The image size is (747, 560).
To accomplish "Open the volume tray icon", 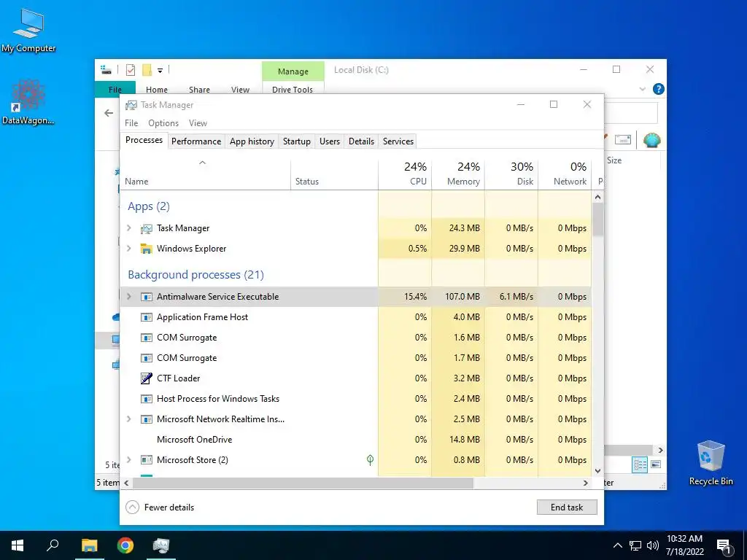I will click(652, 545).
